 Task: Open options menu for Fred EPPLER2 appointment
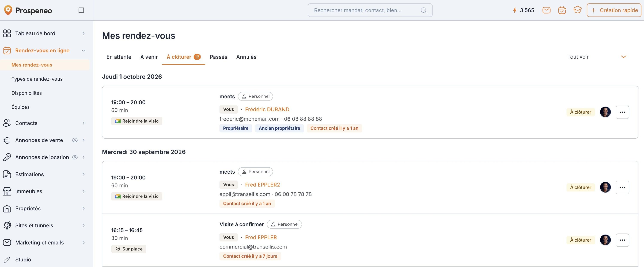623,187
